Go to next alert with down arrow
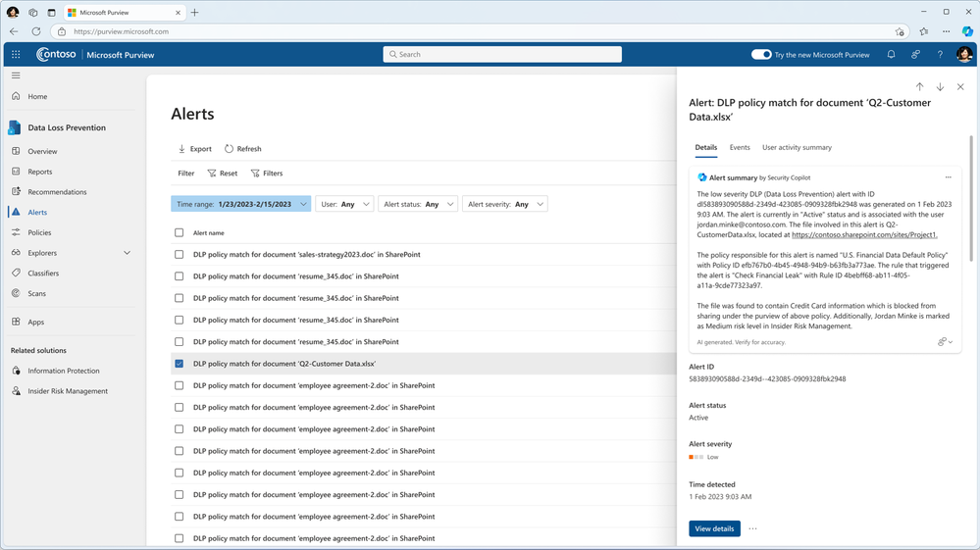 tap(940, 87)
